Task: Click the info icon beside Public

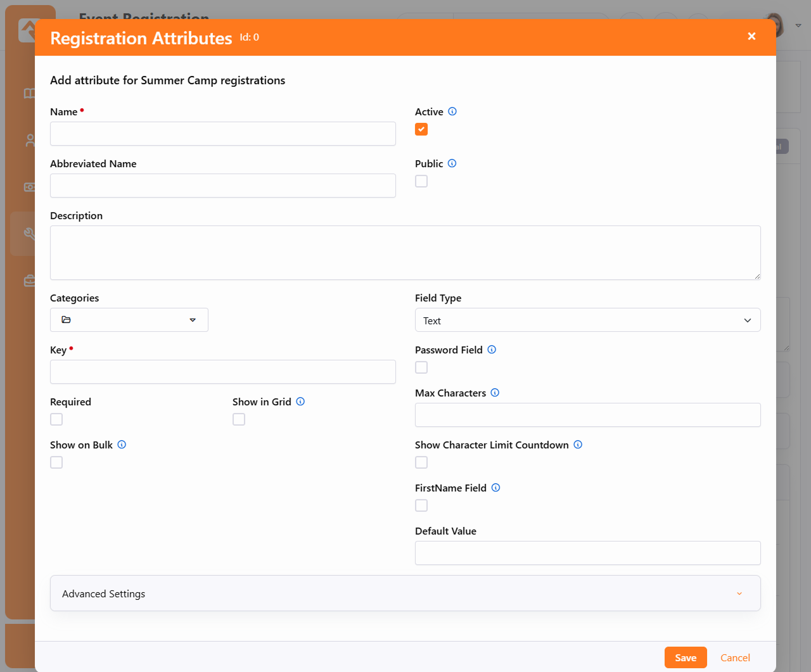Action: 452,163
